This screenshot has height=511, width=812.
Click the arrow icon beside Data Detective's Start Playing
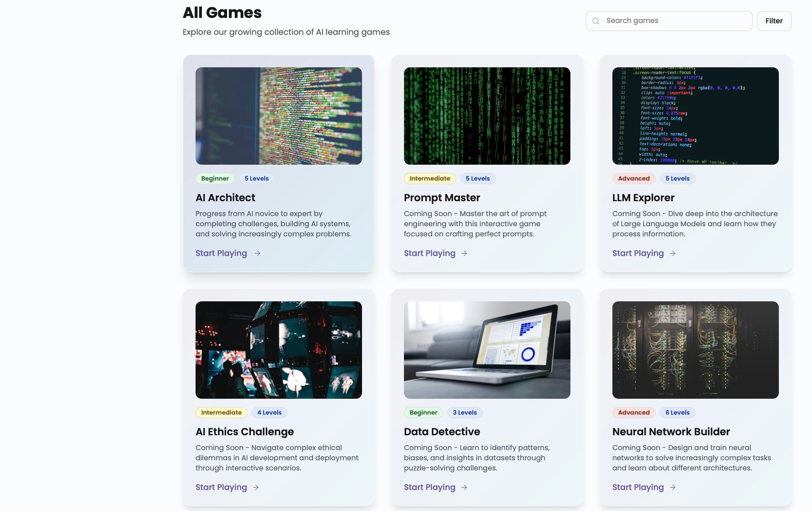click(464, 487)
